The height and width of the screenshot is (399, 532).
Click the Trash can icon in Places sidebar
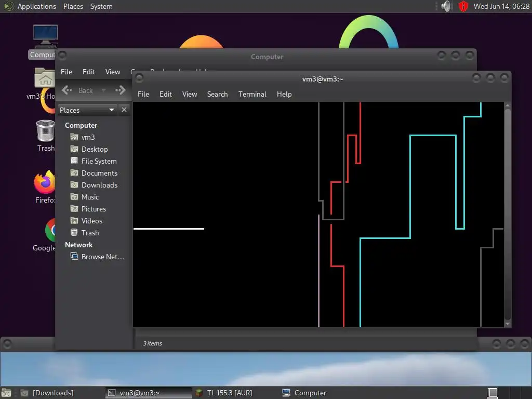point(74,232)
